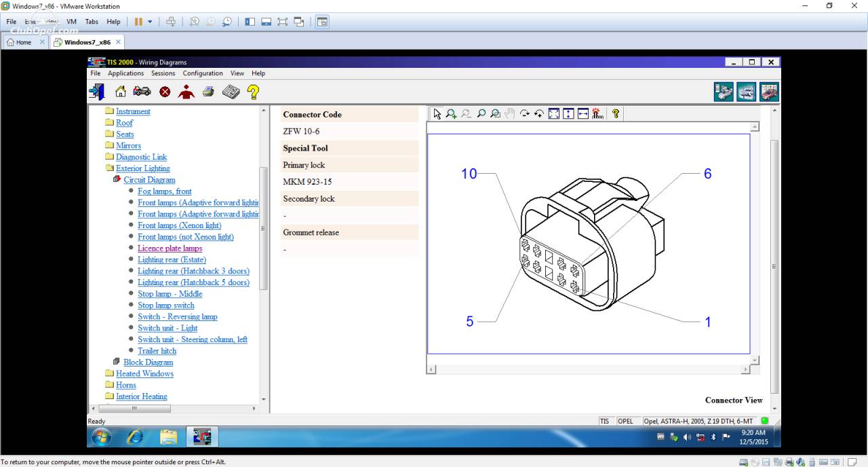Fit diagram to window
The width and height of the screenshot is (868, 467).
click(x=553, y=114)
